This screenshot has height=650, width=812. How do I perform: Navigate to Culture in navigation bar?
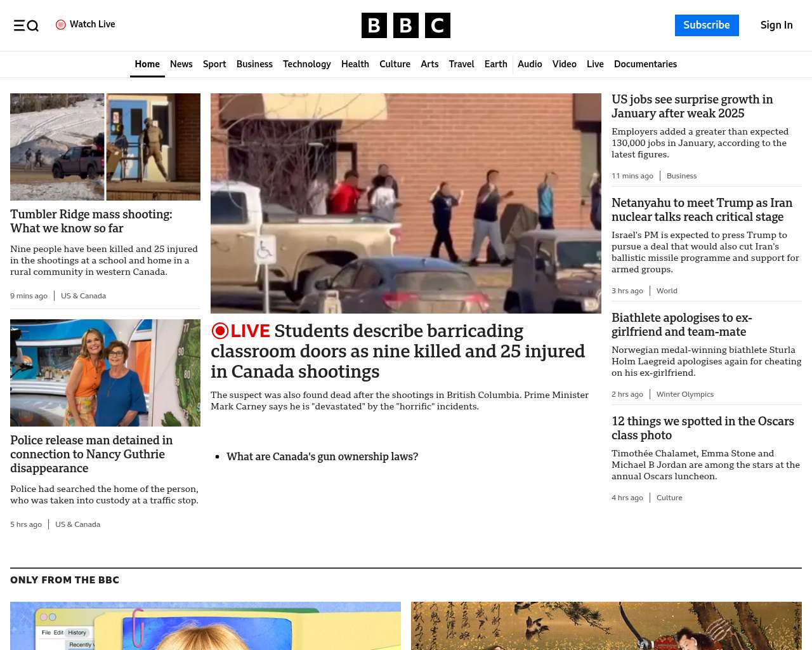[x=395, y=64]
